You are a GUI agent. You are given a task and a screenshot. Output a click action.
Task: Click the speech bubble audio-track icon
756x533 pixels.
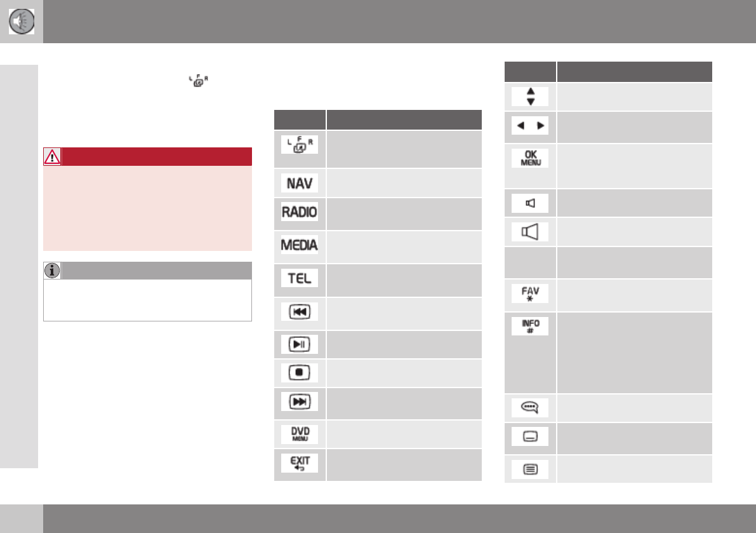pos(530,408)
